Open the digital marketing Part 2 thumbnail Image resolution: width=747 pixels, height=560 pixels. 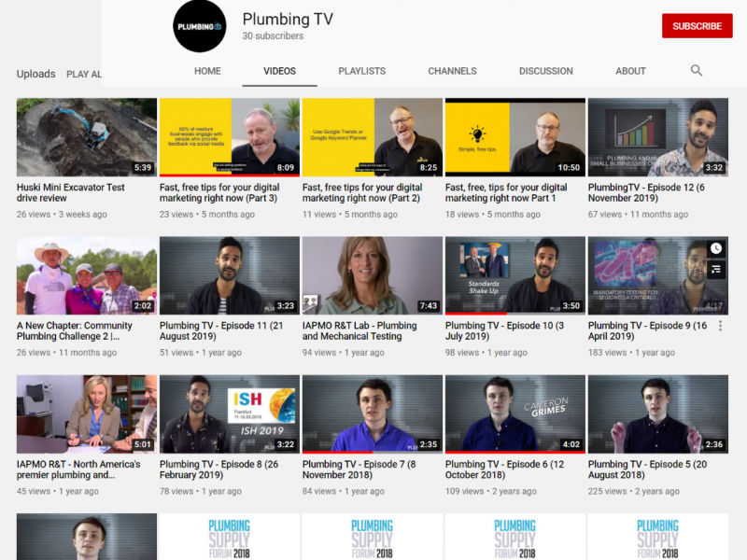[373, 137]
